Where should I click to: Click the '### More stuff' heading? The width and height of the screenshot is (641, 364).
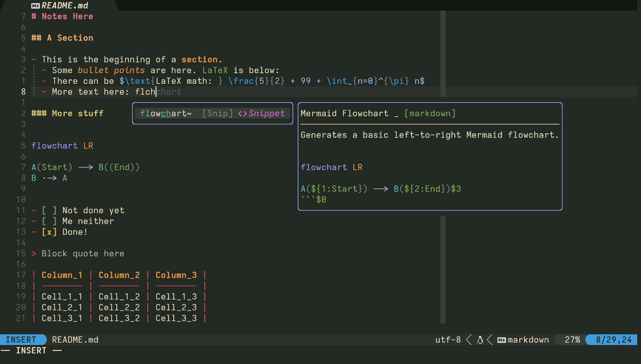[67, 114]
